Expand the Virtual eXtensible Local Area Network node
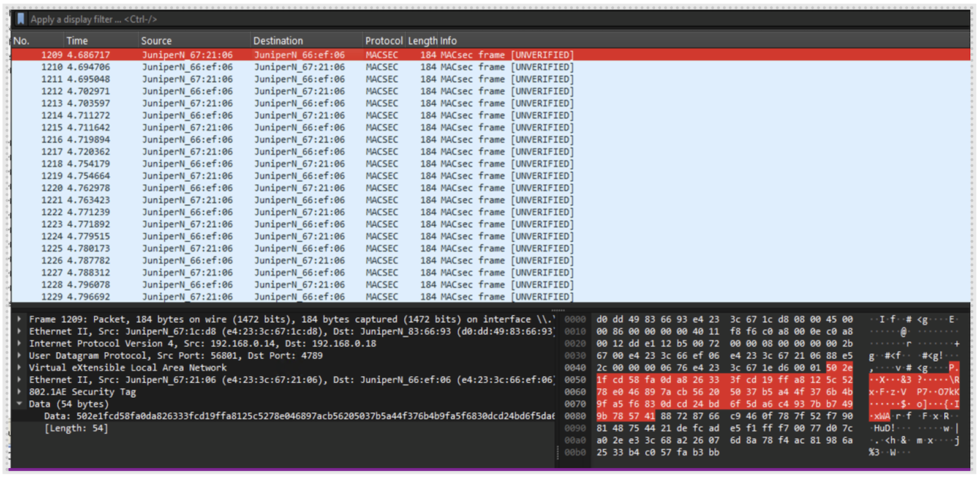 pos(20,368)
